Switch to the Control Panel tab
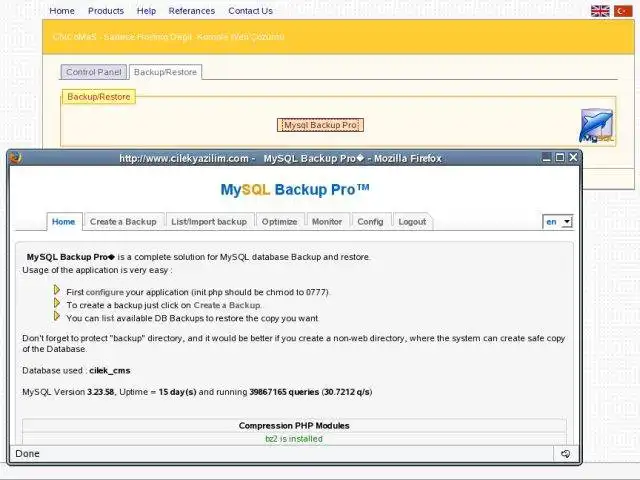The image size is (640, 480). 94,72
